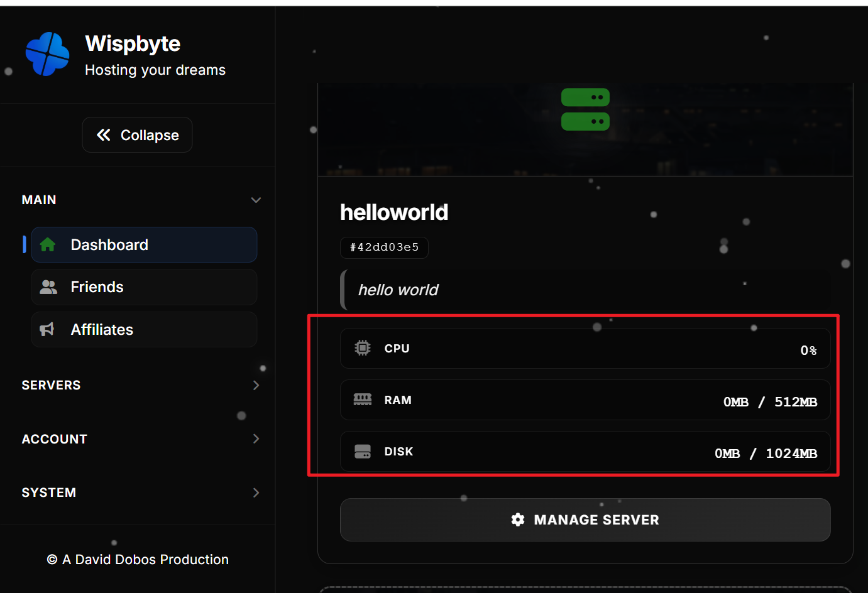Click the Wispbyte brand title
Screen dimensions: 868x593
pos(133,44)
